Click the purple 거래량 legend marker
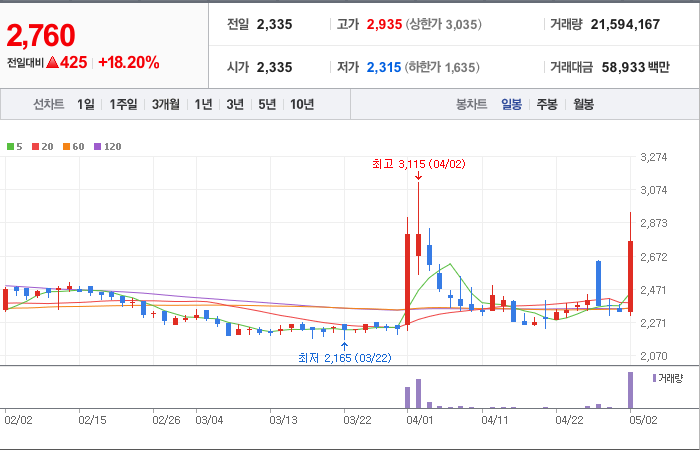Image resolution: width=700 pixels, height=450 pixels. (654, 378)
